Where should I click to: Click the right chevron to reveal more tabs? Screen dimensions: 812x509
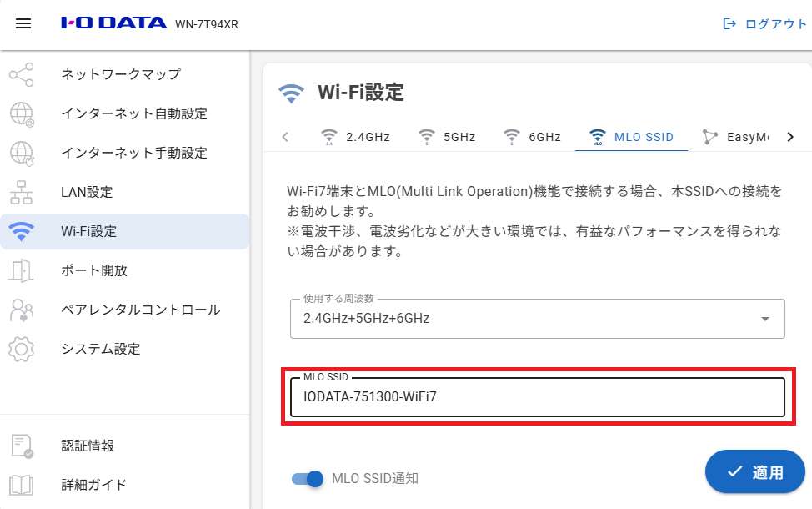tap(790, 136)
